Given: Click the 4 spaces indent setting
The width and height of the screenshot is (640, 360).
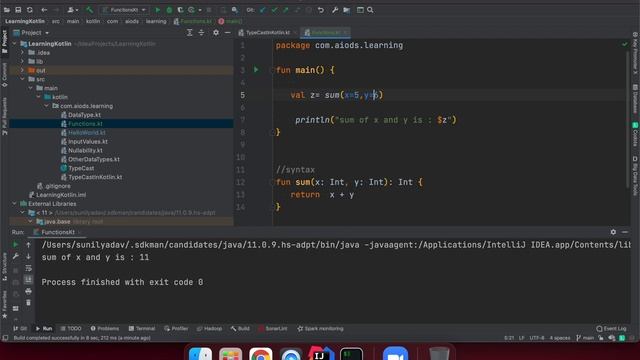Looking at the screenshot, I should (560, 338).
